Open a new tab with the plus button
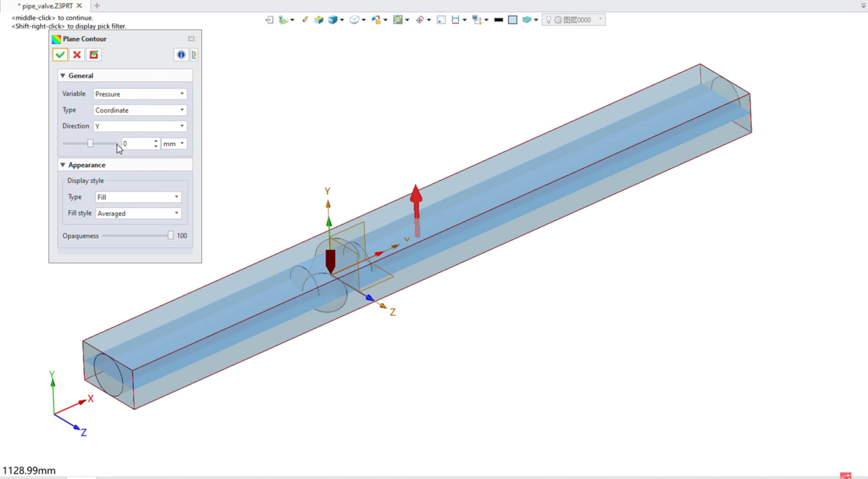Screen dimensions: 868x479 point(97,6)
